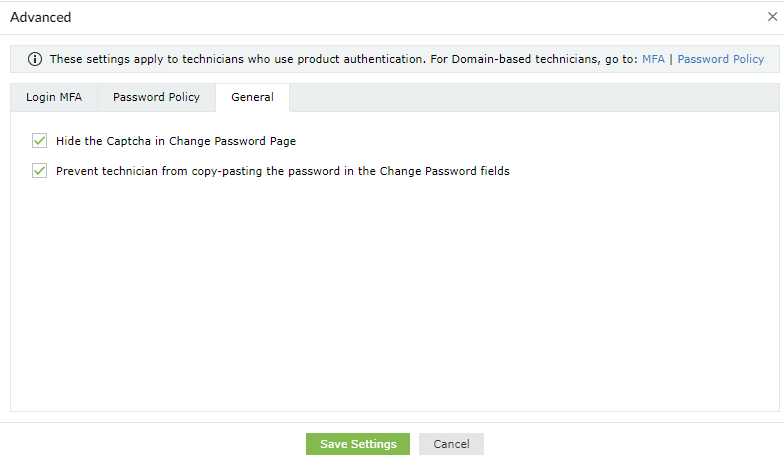Click the 'Prevent technician from copy-pasting' label text
This screenshot has width=784, height=459.
[x=283, y=171]
